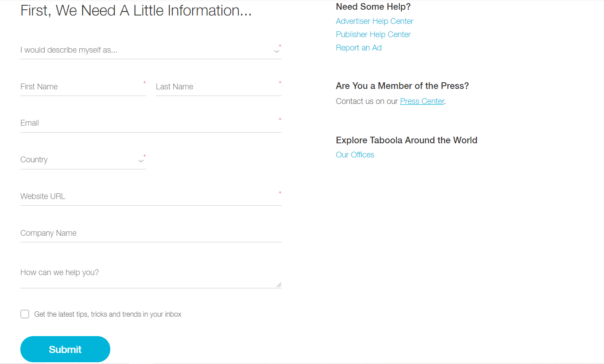The image size is (604, 364).
Task: Visit the Press Center link
Action: 422,101
